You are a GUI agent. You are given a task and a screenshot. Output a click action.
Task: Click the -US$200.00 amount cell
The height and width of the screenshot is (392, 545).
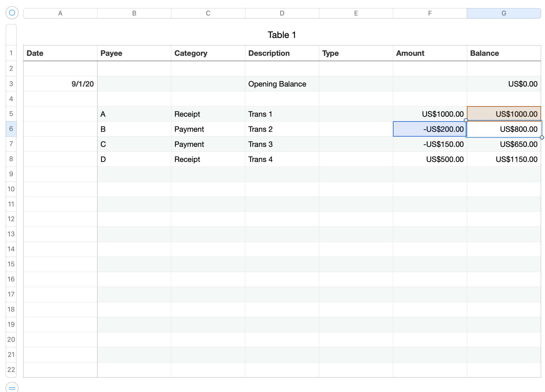pyautogui.click(x=430, y=129)
